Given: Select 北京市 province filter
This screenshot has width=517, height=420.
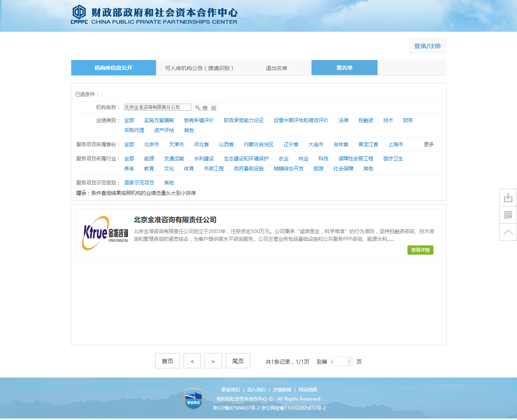Looking at the screenshot, I should tap(151, 144).
